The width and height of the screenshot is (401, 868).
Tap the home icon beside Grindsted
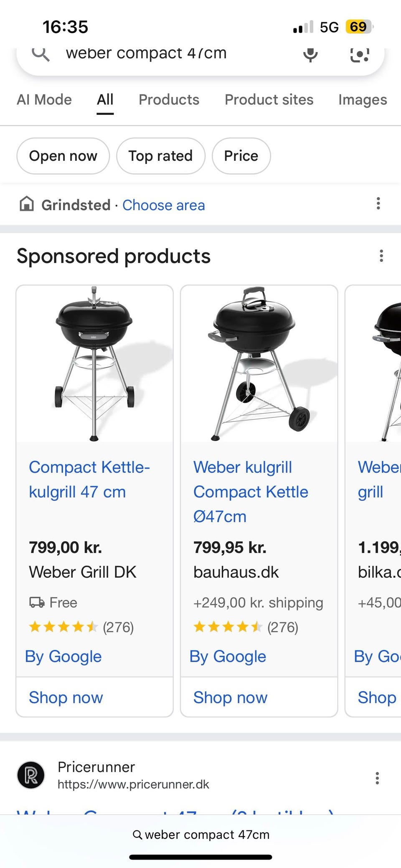point(27,204)
